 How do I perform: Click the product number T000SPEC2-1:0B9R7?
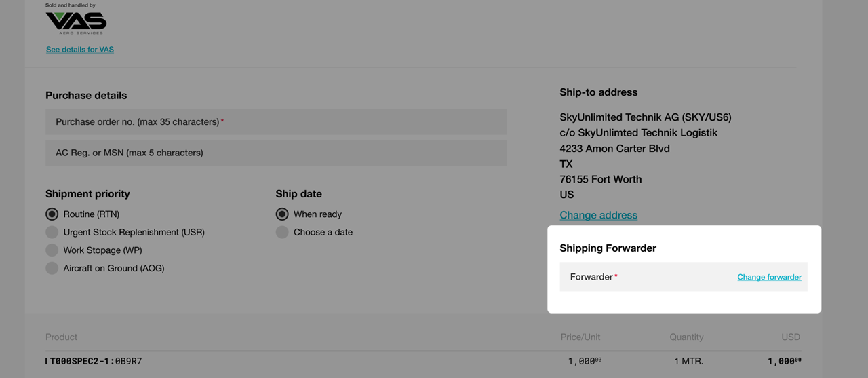point(96,361)
